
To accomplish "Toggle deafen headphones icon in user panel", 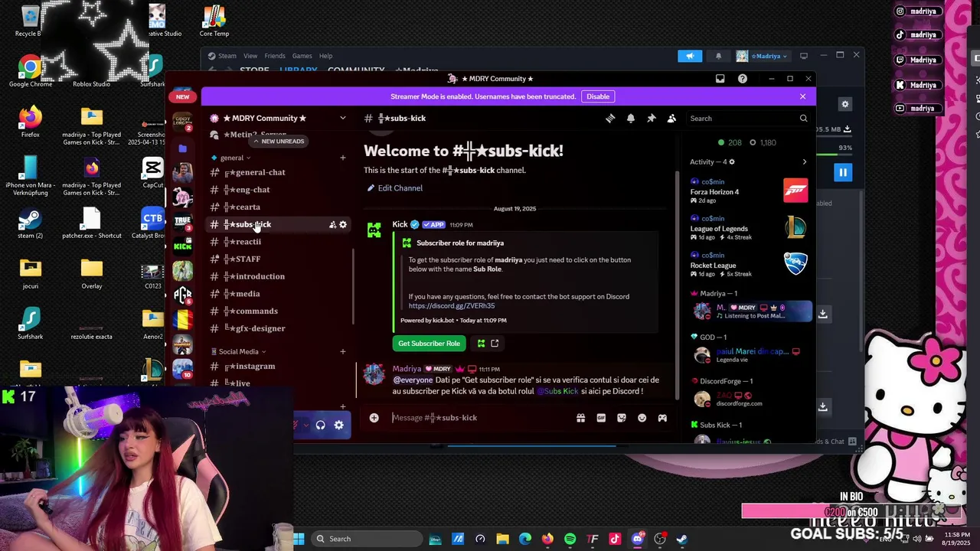I will (320, 425).
